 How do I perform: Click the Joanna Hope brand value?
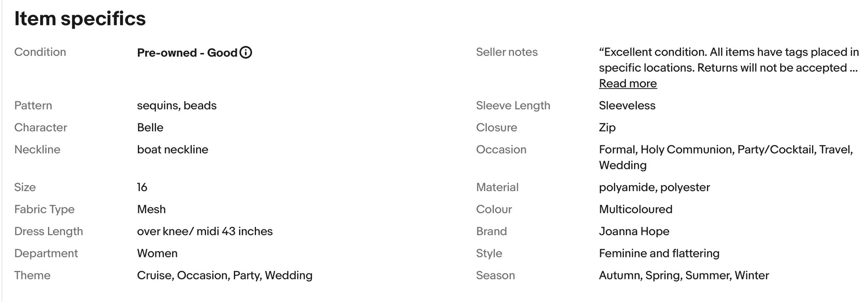(634, 231)
